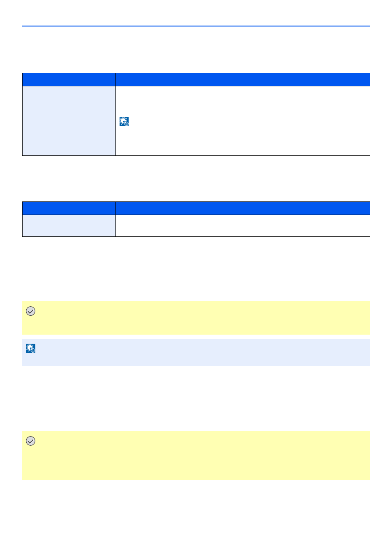The image size is (392, 555).
Task: Select the checkmark icon in the smaller yellow box
Action: (31, 311)
